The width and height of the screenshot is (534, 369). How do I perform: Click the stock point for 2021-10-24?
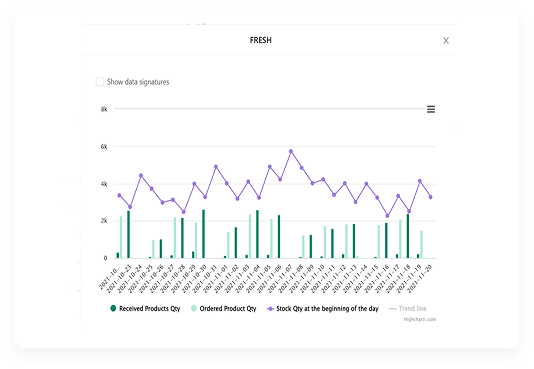point(141,175)
